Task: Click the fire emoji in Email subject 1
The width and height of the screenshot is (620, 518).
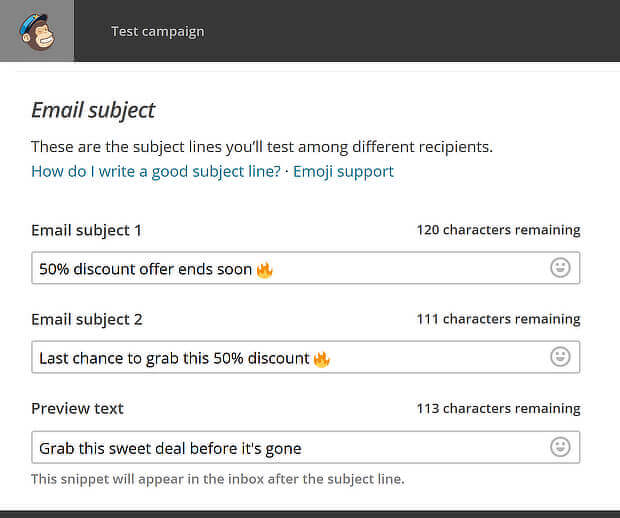Action: [265, 270]
